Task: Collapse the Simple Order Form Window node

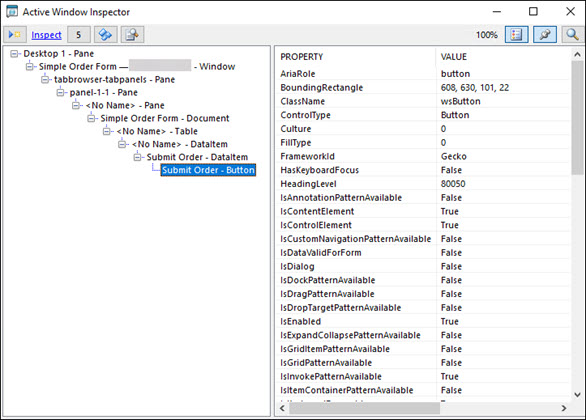Action: tap(30, 67)
